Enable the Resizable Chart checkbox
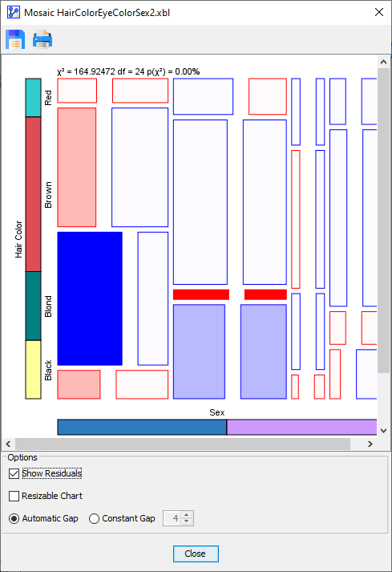 coord(14,496)
